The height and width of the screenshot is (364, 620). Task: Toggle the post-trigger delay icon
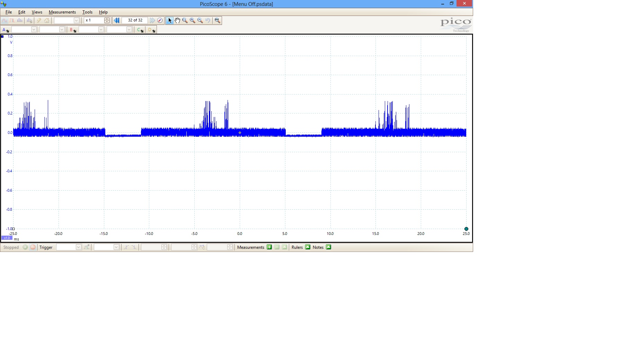(x=202, y=247)
